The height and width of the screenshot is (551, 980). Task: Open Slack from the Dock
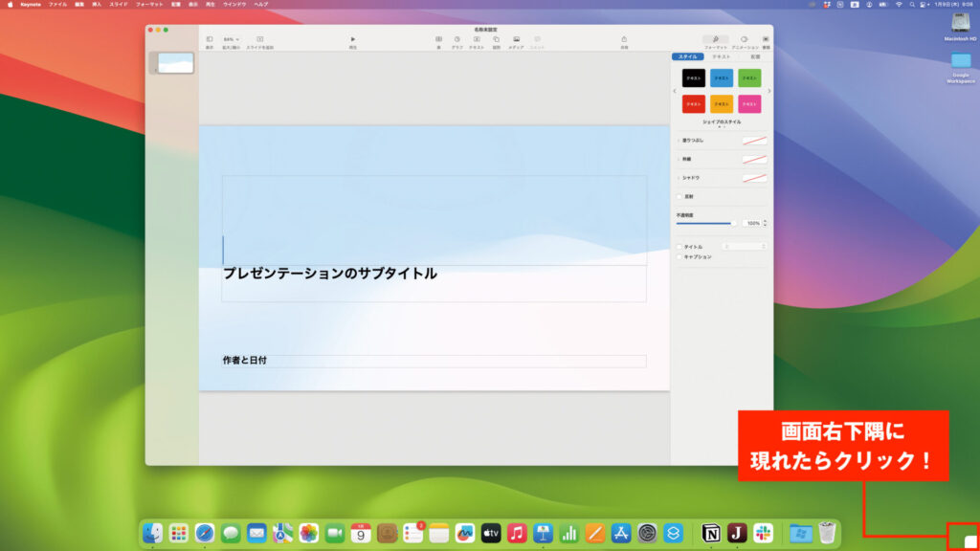pos(763,533)
